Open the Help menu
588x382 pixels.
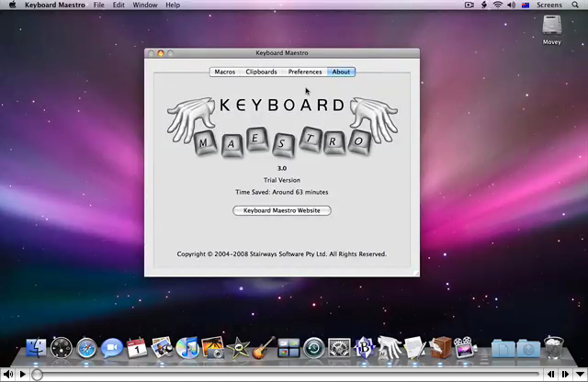(173, 5)
